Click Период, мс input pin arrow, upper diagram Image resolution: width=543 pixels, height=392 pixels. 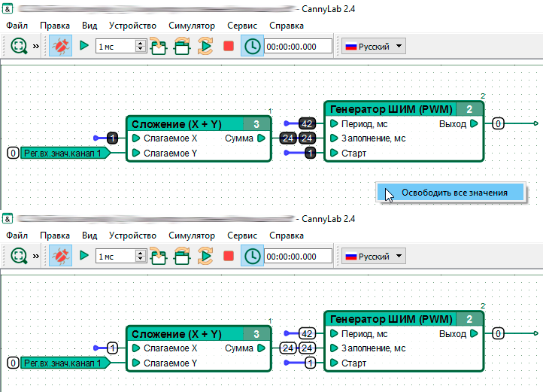point(334,123)
